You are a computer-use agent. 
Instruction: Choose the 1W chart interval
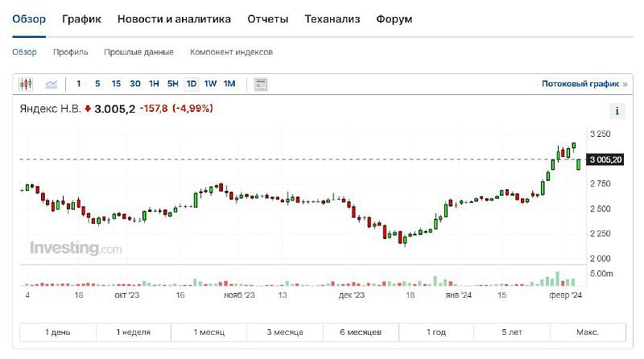210,84
